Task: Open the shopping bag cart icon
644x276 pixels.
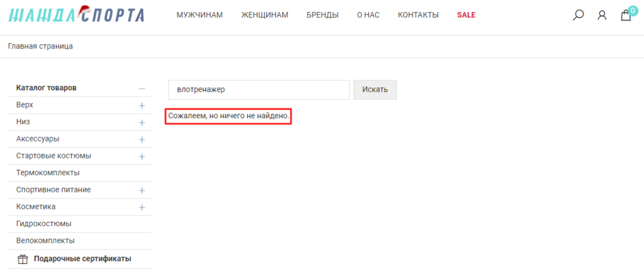Action: click(626, 16)
